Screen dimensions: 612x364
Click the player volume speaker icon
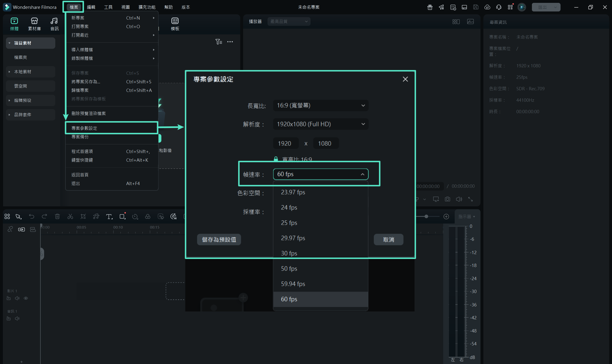pyautogui.click(x=459, y=199)
